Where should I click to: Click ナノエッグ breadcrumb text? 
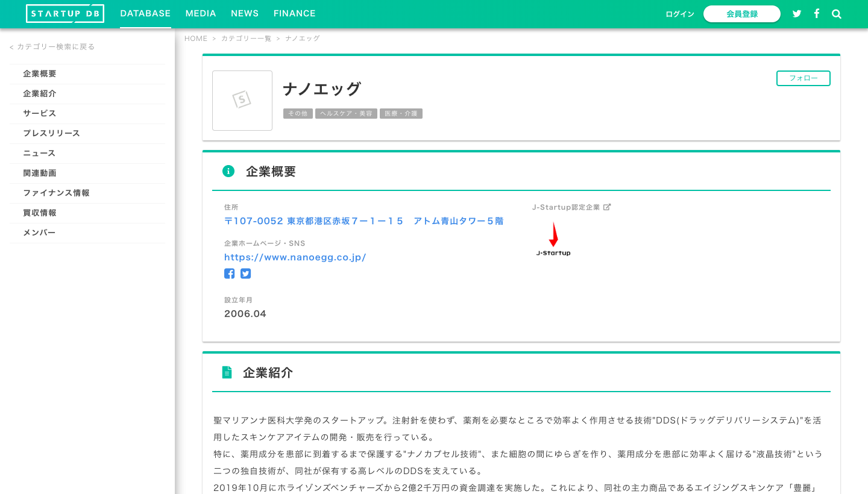[302, 39]
